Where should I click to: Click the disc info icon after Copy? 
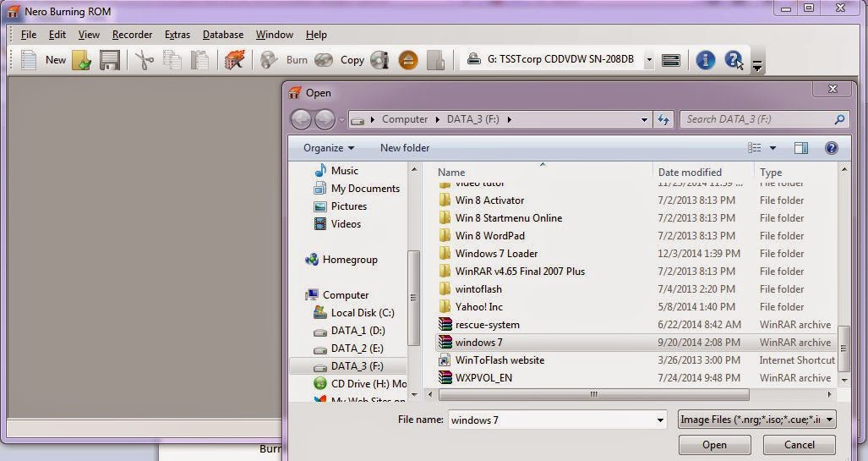(x=379, y=60)
